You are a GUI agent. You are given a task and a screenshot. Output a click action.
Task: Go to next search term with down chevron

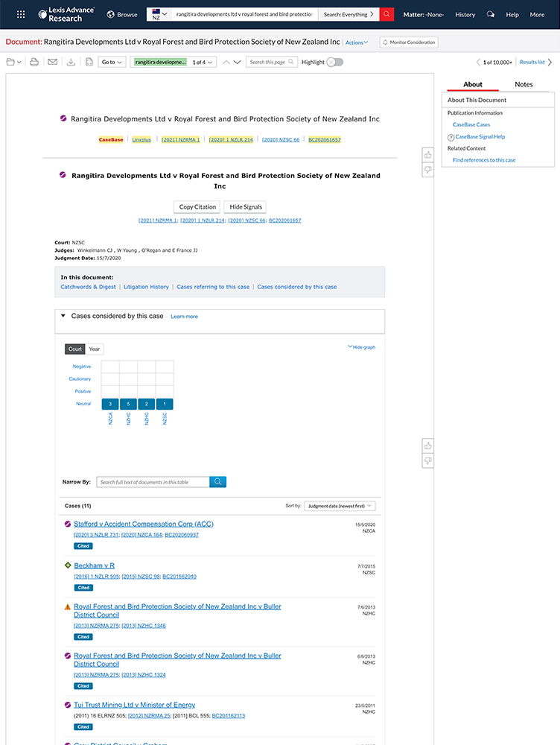(x=238, y=62)
